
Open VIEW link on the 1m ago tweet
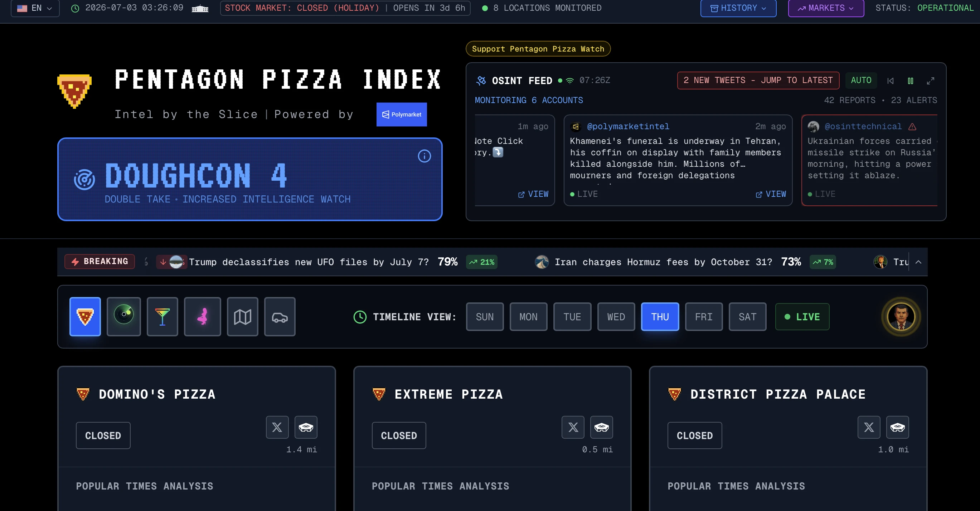(533, 194)
